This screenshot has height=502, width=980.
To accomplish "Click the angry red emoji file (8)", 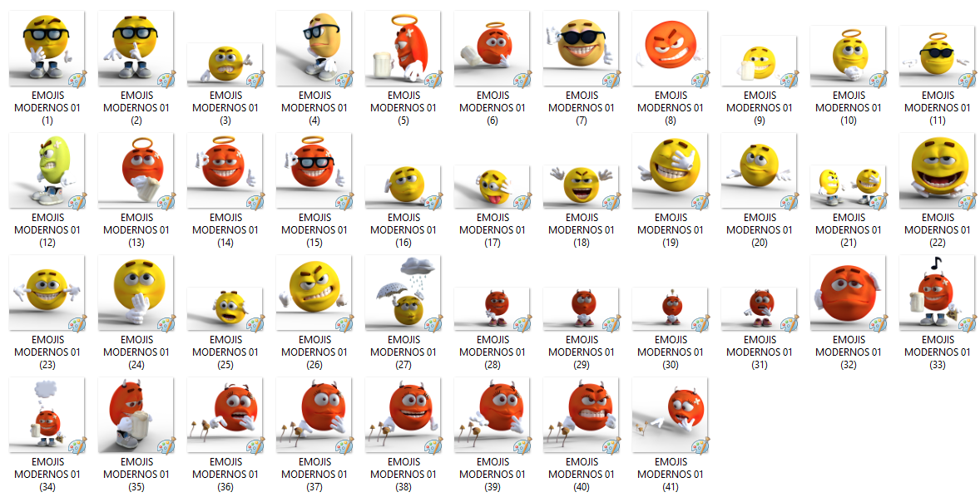I will coord(670,49).
